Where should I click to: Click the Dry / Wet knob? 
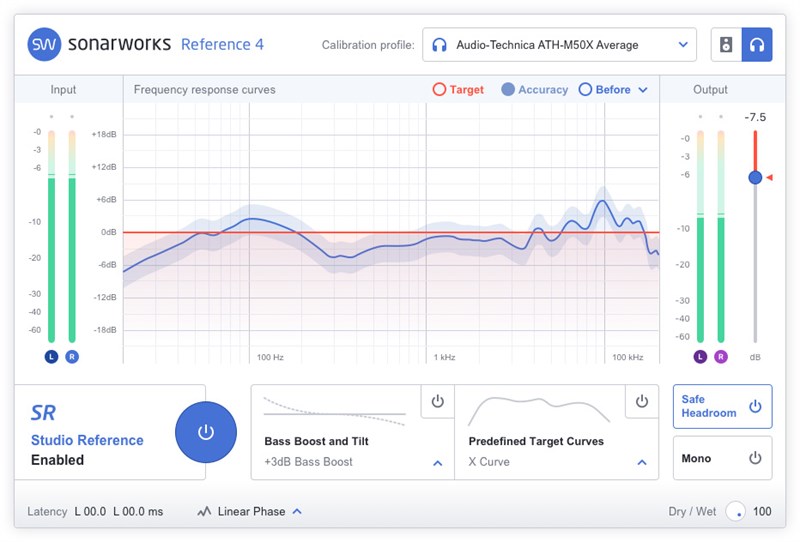click(x=736, y=511)
